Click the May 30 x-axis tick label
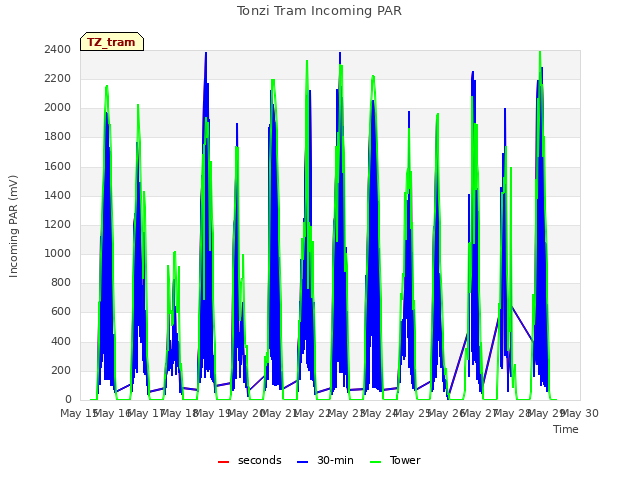The height and width of the screenshot is (480, 640). pos(580,414)
